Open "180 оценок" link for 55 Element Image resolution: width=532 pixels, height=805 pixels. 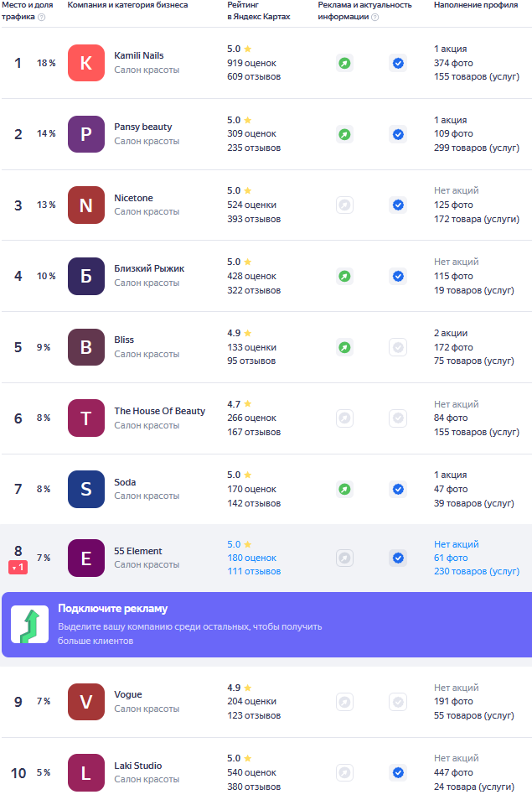pyautogui.click(x=252, y=558)
